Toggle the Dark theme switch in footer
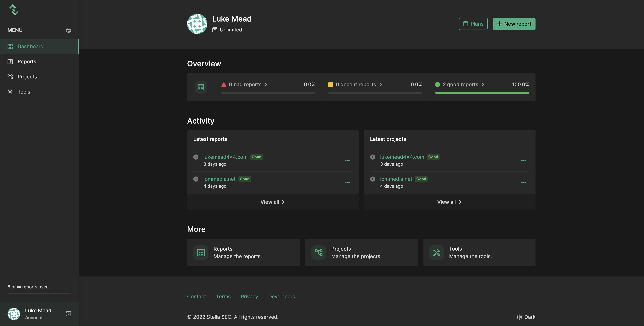 pyautogui.click(x=526, y=317)
